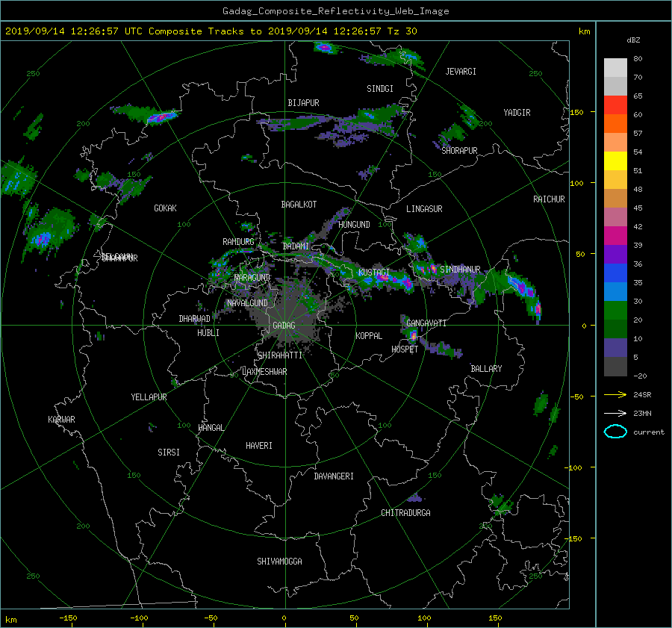Click the SHIRAHATTI city label
672x628 pixels.
280,355
